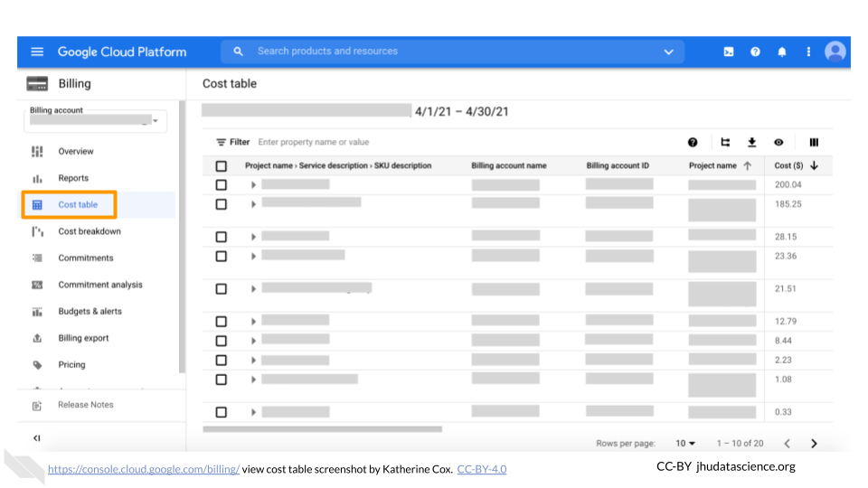This screenshot has height=488, width=868.
Task: Click the Reports bar chart icon
Action: coord(37,178)
